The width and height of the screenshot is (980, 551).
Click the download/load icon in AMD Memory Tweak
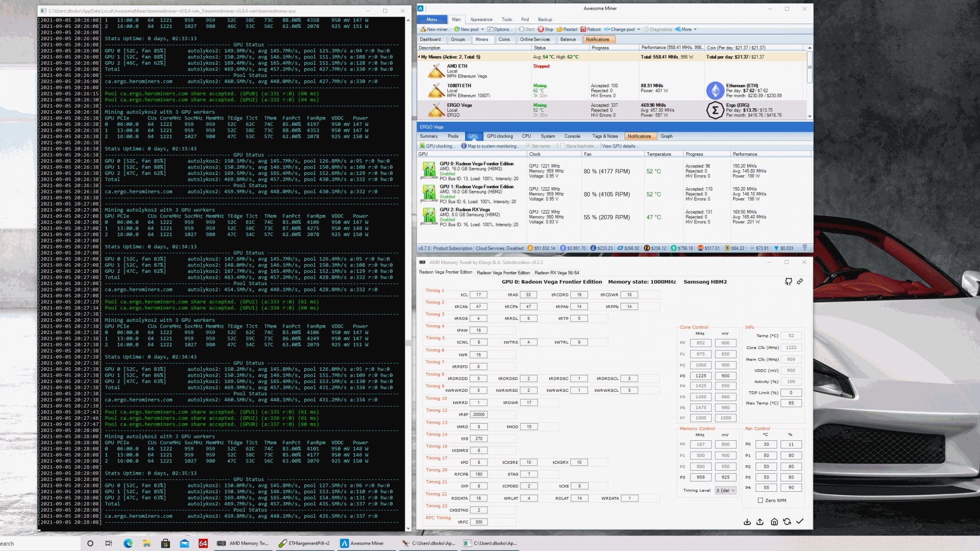[747, 522]
